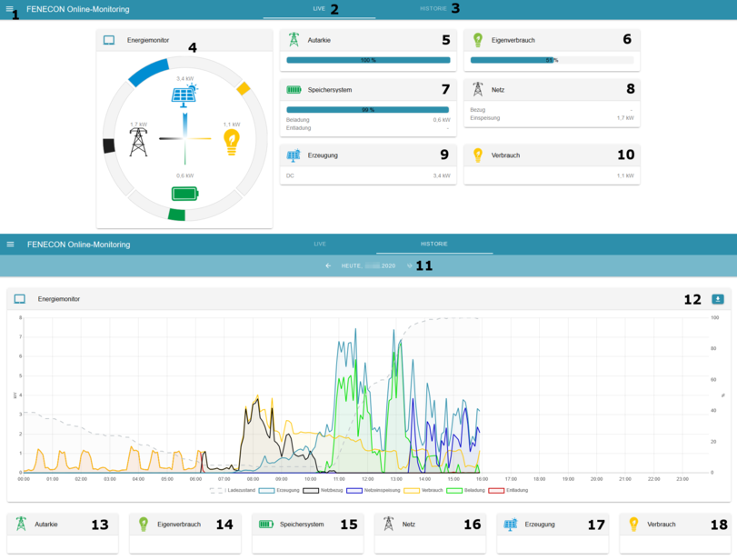Hide the Netzbezug series in the chart legend

(x=323, y=490)
